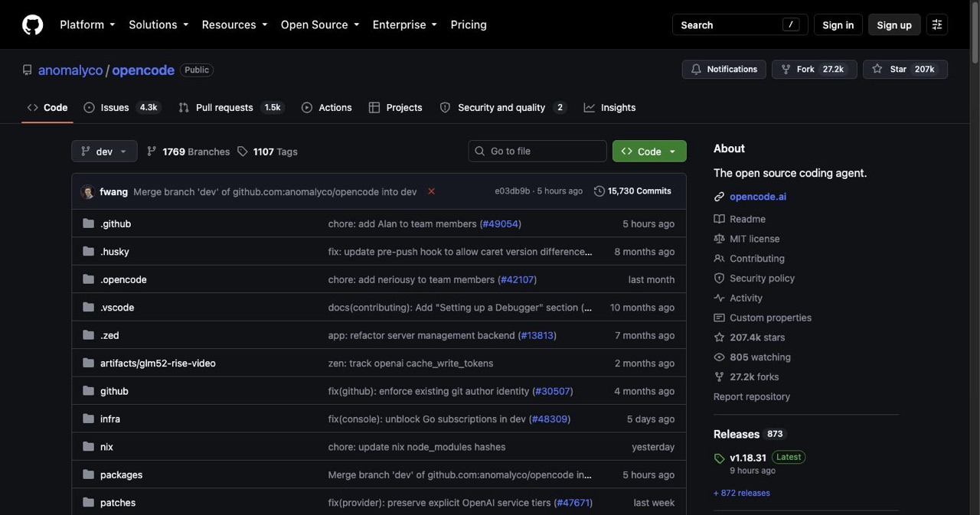Click fwang's avatar thumbnail
This screenshot has height=515, width=980.
coord(87,191)
